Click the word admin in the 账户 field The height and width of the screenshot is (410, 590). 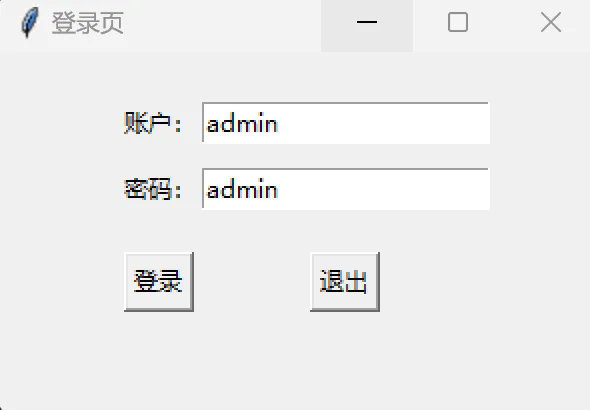(242, 123)
